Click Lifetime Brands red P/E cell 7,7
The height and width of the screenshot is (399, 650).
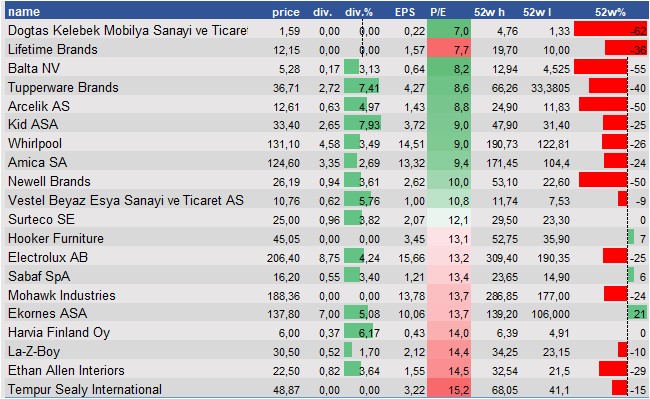tap(449, 49)
